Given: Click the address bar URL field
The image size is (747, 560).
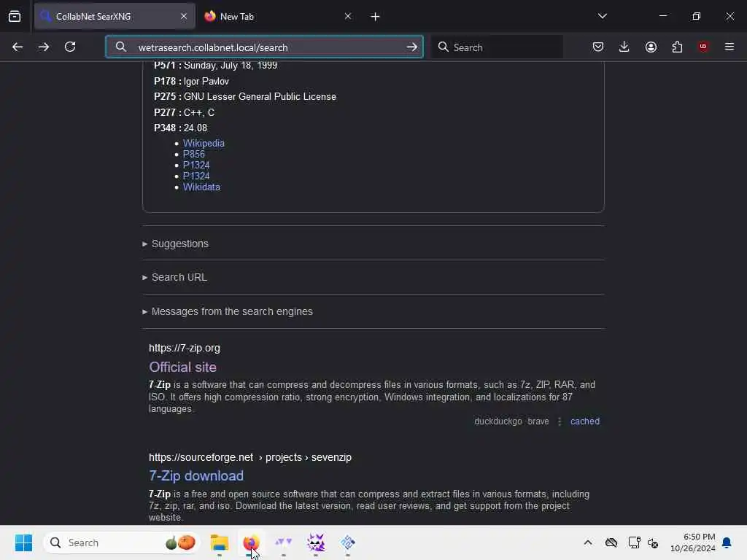Looking at the screenshot, I should point(264,47).
